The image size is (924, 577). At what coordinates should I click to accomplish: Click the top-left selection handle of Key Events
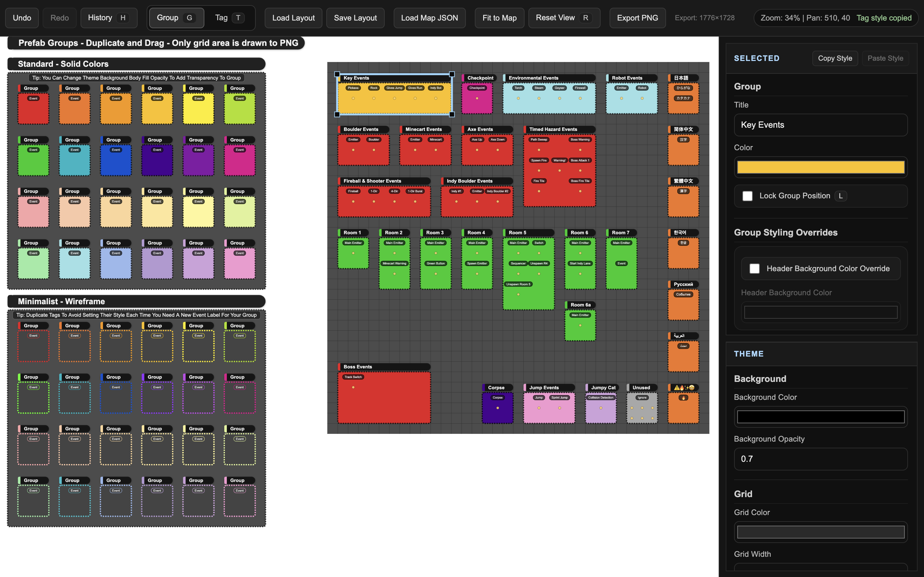pos(337,74)
